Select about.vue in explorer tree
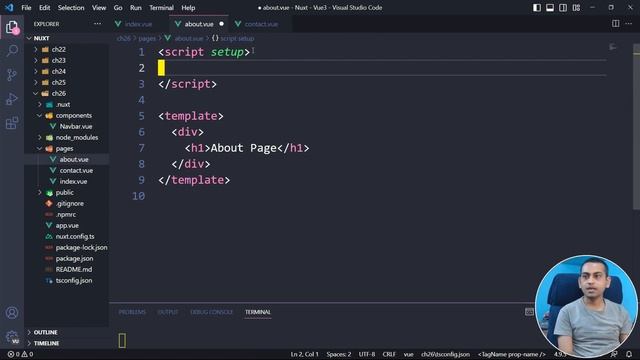The width and height of the screenshot is (640, 360). pos(74,159)
